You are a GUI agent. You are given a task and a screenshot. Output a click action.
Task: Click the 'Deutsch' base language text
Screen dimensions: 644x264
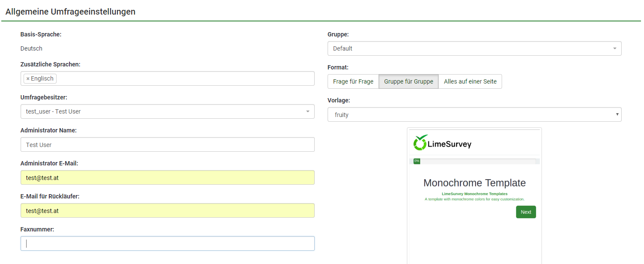31,48
